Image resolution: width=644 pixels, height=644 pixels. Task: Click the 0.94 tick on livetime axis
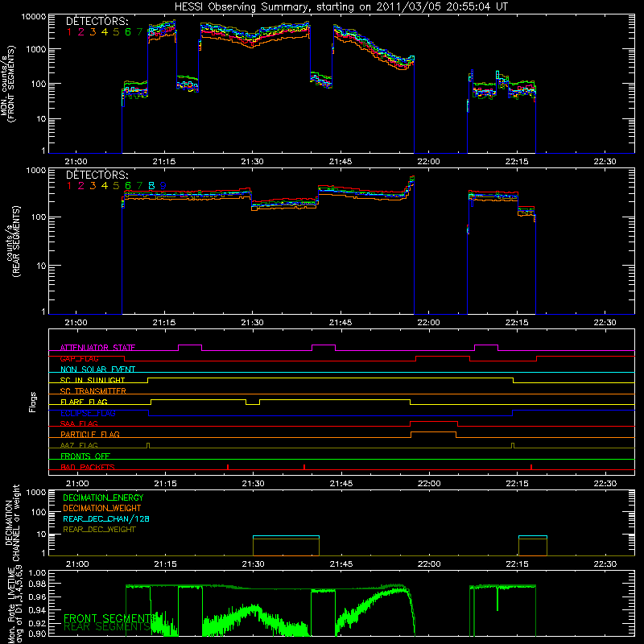point(37,610)
